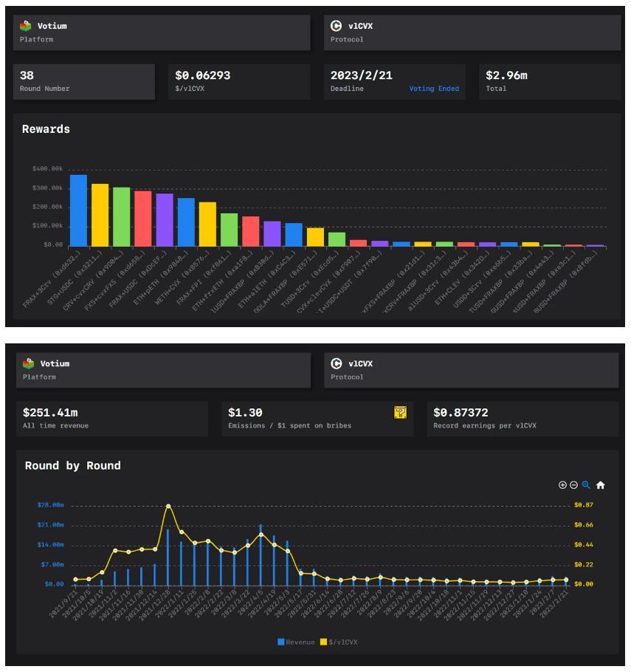Click the zoom out minus icon

(574, 485)
